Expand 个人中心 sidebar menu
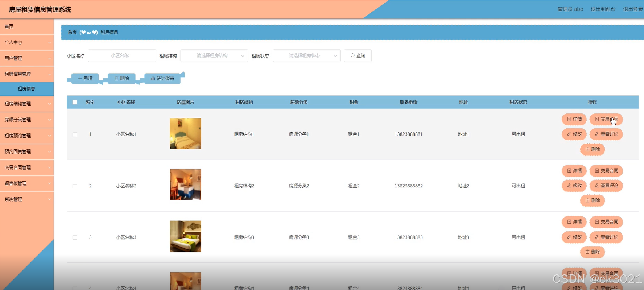Viewport: 644px width, 290px height. (27, 42)
